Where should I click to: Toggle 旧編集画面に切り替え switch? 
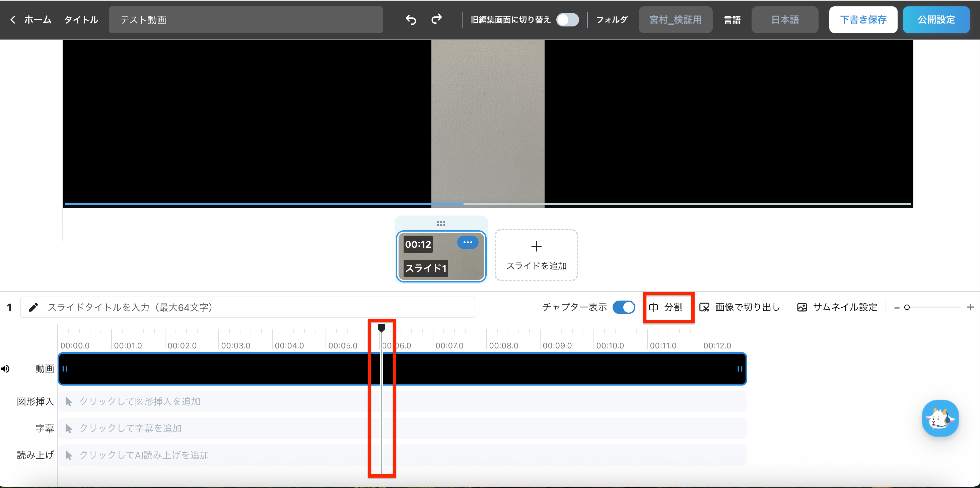(567, 19)
